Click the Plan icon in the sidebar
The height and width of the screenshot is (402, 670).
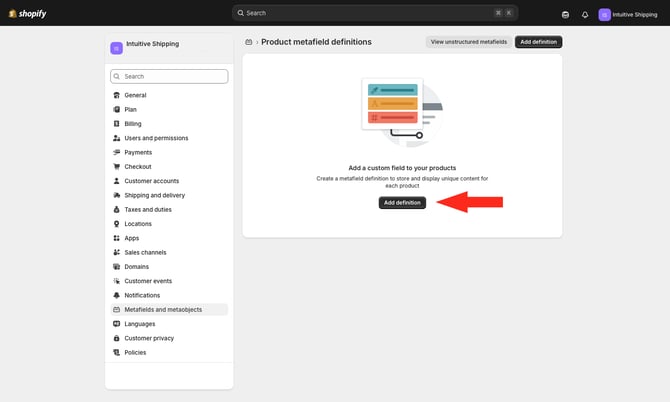coord(116,109)
